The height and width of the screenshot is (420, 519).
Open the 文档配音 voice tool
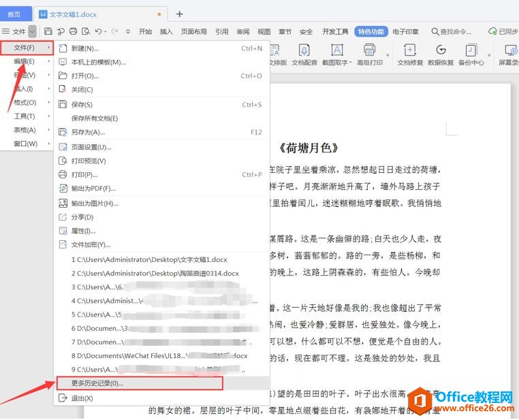click(304, 54)
